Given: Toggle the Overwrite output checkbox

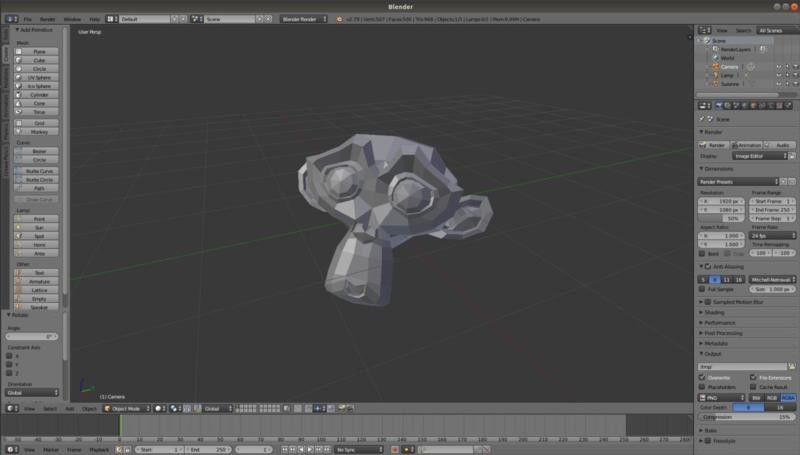Looking at the screenshot, I should (x=702, y=377).
